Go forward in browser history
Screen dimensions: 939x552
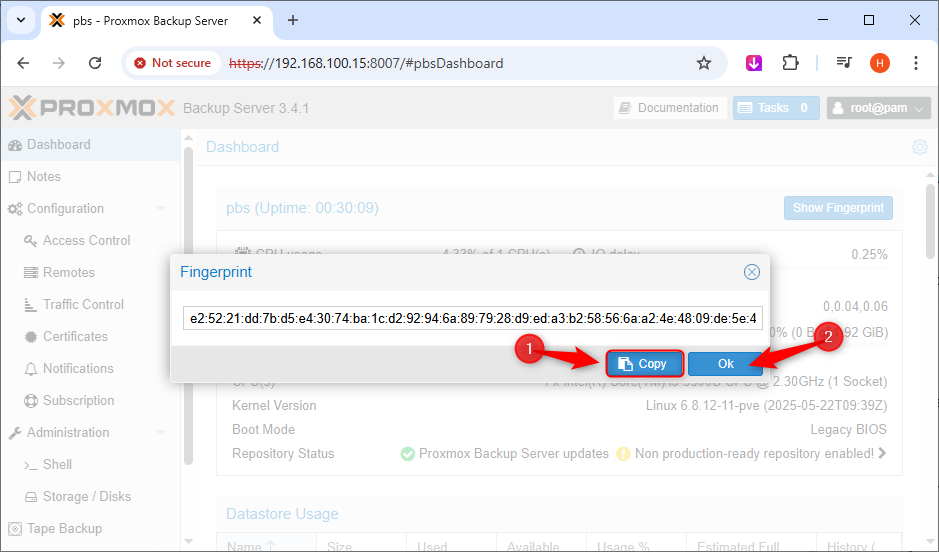pyautogui.click(x=59, y=63)
